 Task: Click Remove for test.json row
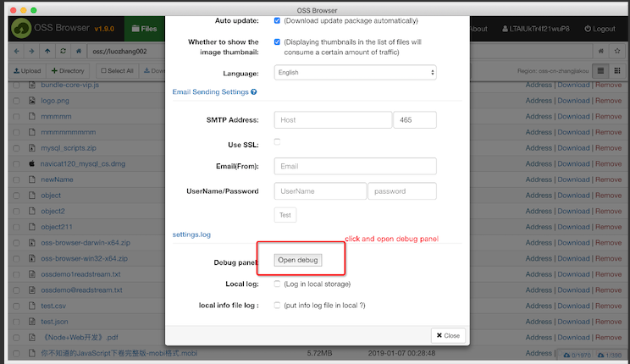coord(608,322)
